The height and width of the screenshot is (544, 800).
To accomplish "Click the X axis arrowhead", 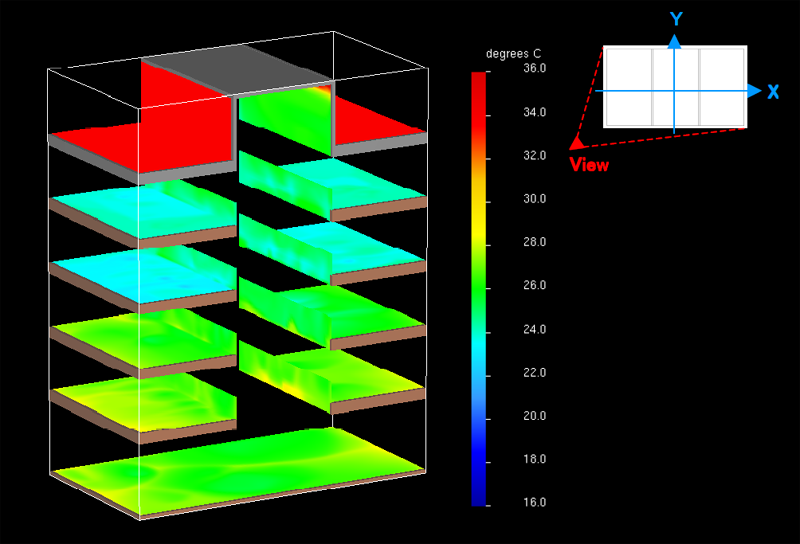I will 754,91.
